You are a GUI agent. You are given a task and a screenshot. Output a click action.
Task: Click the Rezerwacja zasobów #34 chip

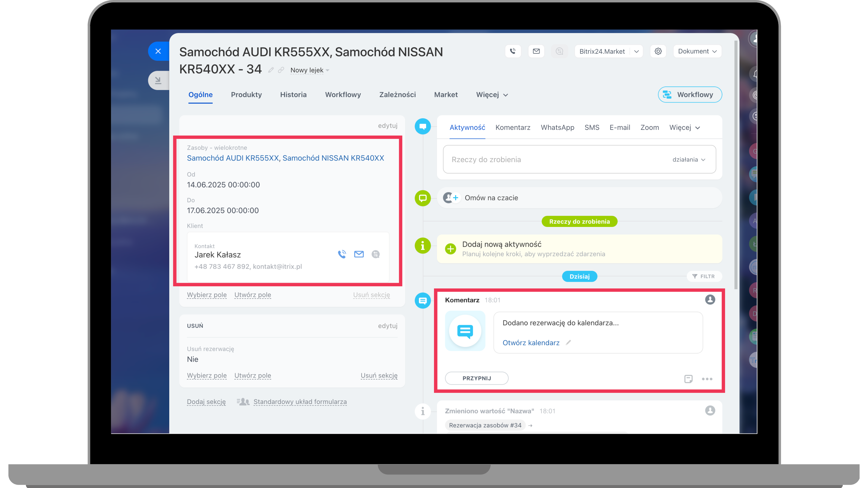coord(485,425)
